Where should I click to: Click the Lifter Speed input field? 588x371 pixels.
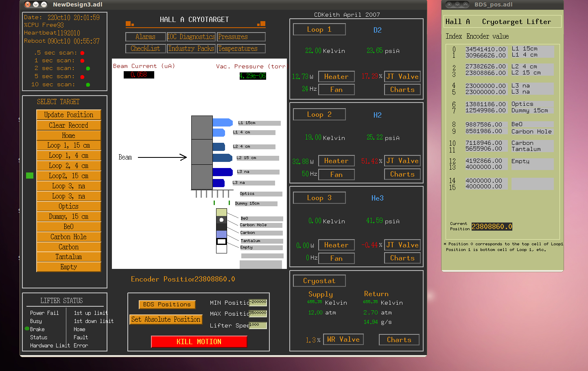(258, 325)
